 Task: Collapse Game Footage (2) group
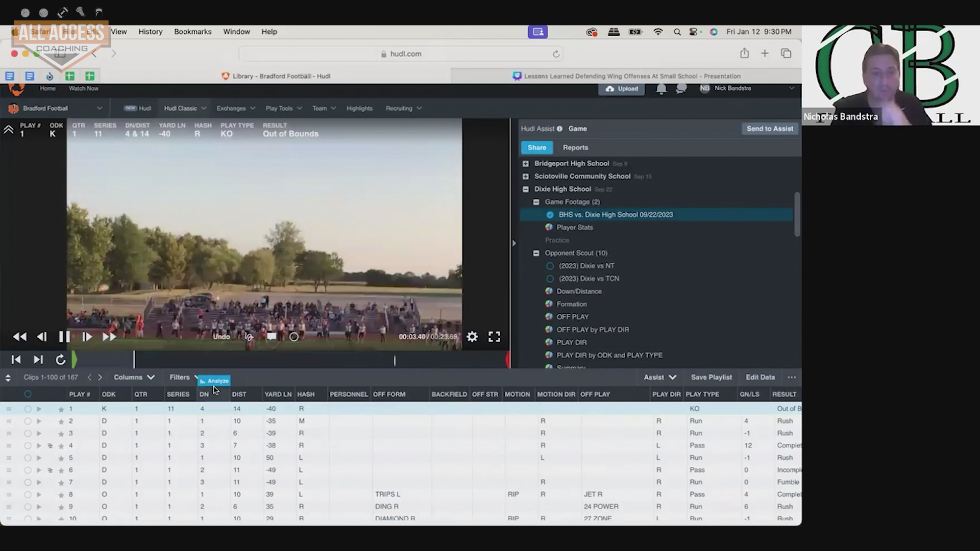[x=536, y=202]
